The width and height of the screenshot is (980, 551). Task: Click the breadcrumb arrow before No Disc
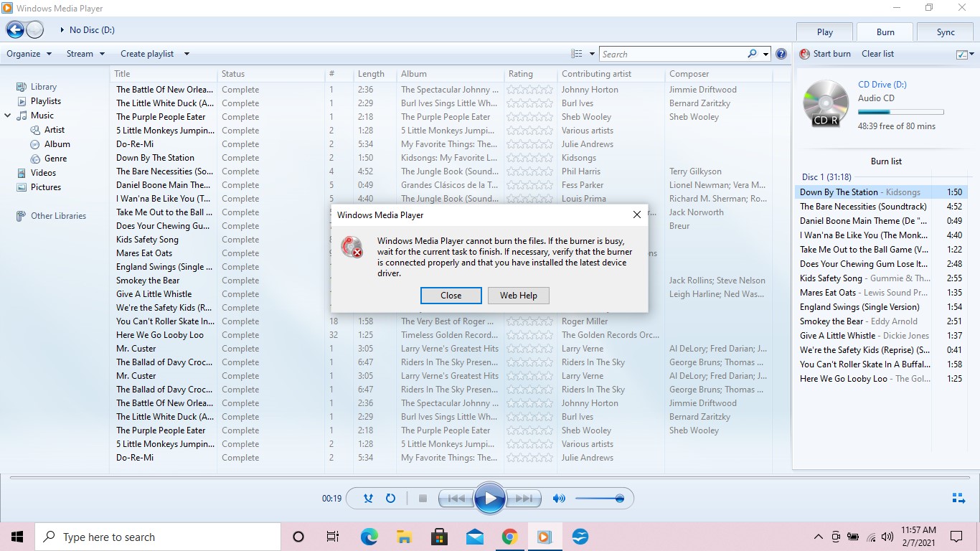62,30
